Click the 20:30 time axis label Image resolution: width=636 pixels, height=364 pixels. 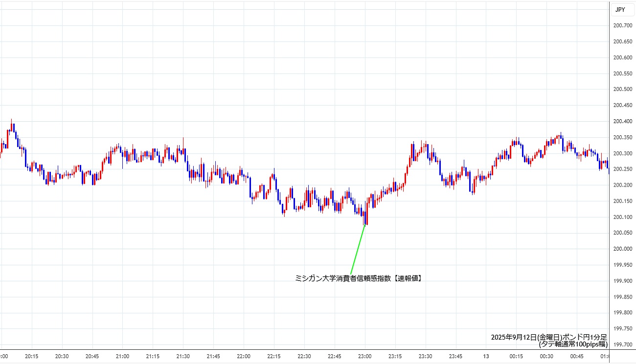pyautogui.click(x=62, y=356)
